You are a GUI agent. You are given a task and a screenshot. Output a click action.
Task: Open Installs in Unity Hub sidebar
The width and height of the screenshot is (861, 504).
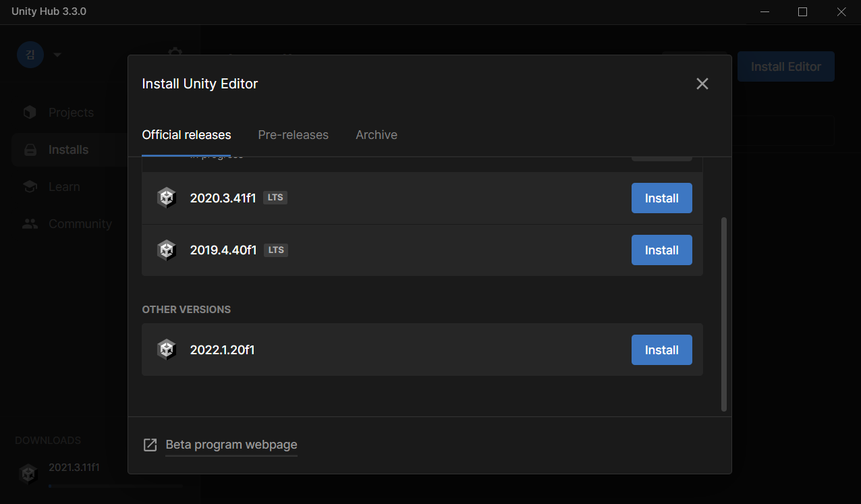[x=68, y=150]
